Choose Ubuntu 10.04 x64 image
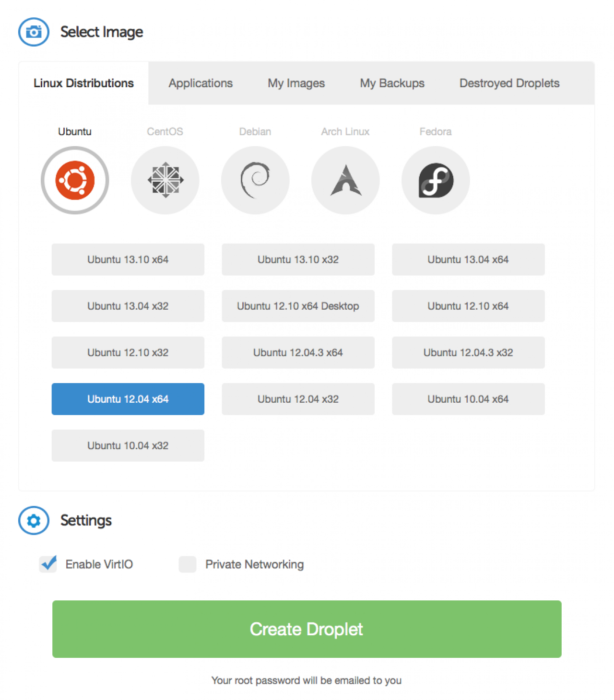Screen dimensions: 614x700 coord(468,399)
